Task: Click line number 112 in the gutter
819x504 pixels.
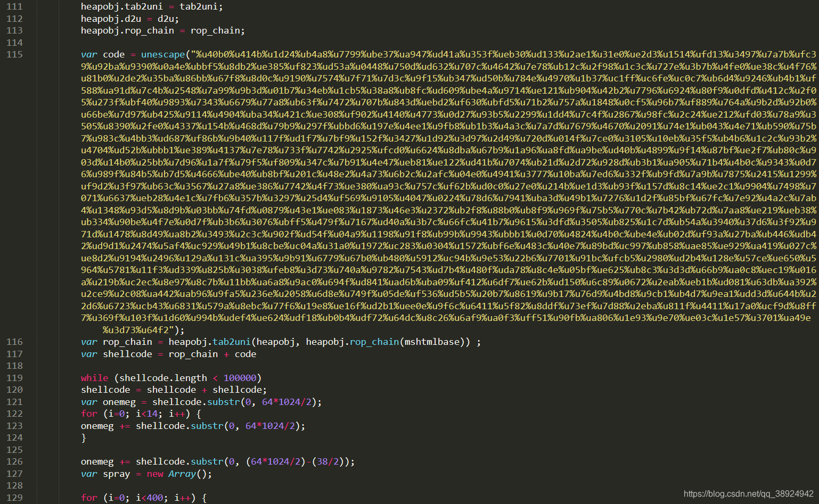Action: click(x=14, y=19)
